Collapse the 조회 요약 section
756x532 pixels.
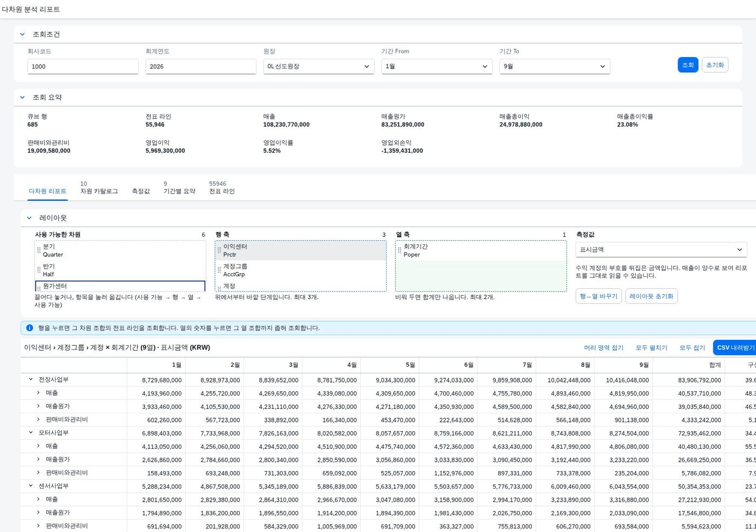click(x=22, y=97)
